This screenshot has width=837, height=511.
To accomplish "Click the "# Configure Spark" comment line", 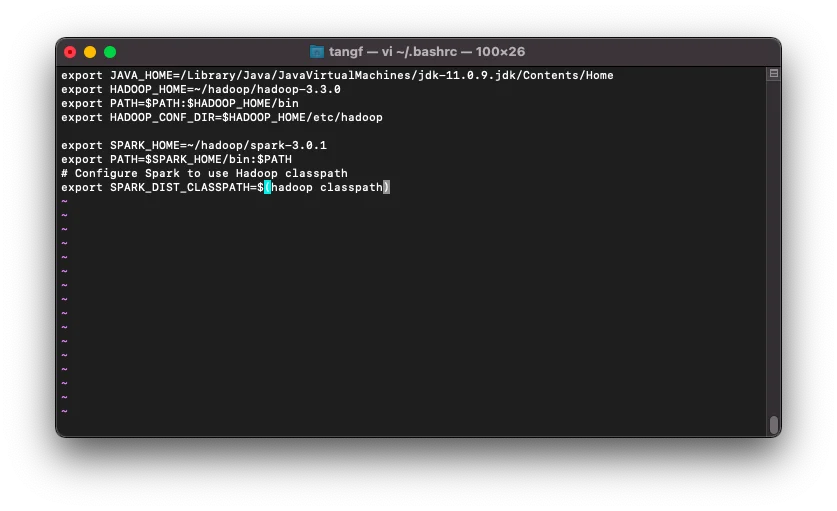I will pyautogui.click(x=204, y=173).
